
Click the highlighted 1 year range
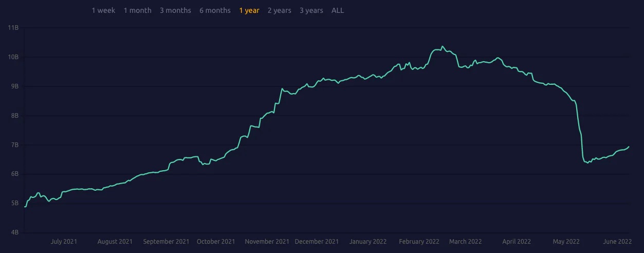(249, 10)
